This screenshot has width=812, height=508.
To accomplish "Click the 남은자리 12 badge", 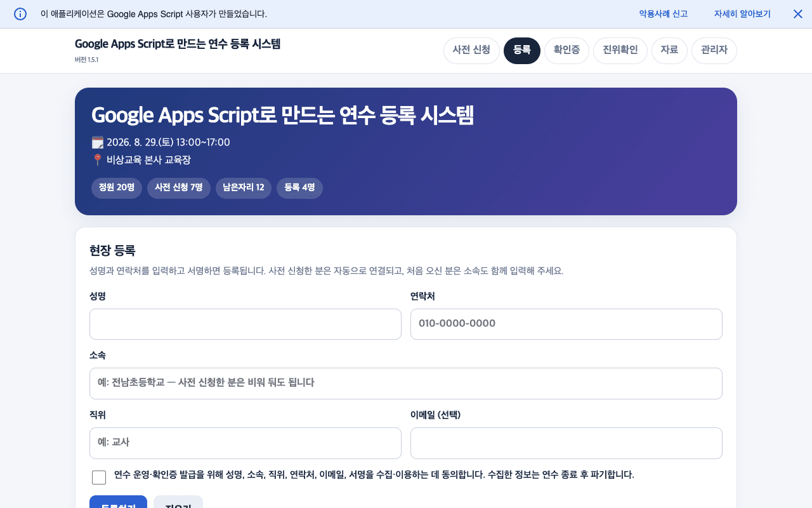I will (244, 188).
